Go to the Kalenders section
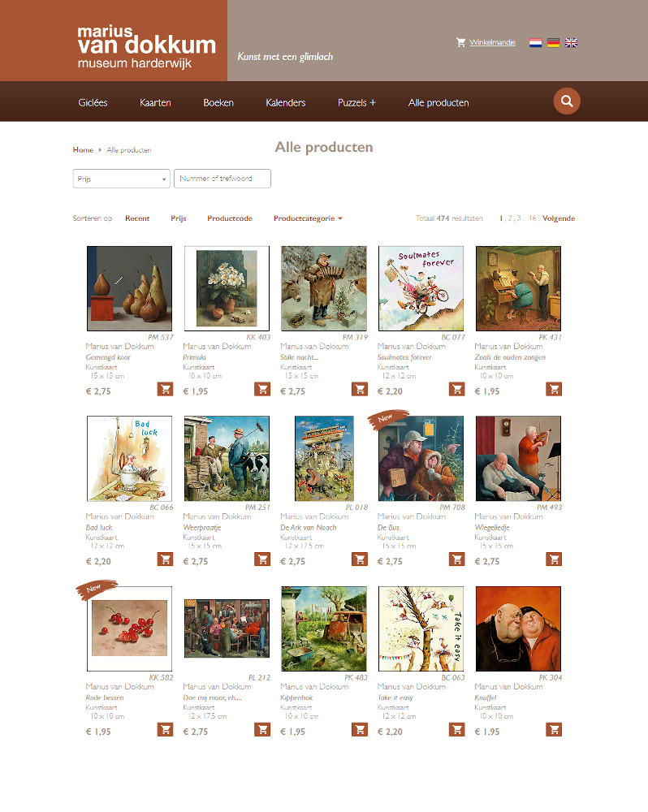The image size is (648, 812). (x=285, y=102)
